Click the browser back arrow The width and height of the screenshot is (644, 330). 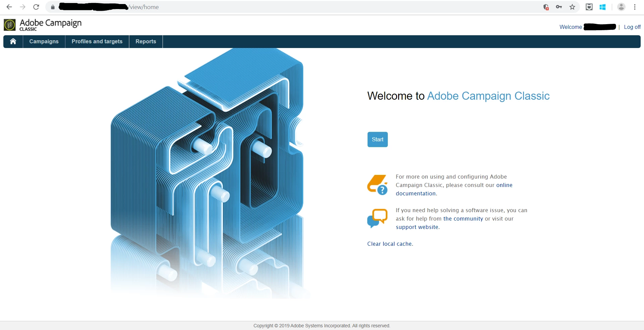pos(9,7)
